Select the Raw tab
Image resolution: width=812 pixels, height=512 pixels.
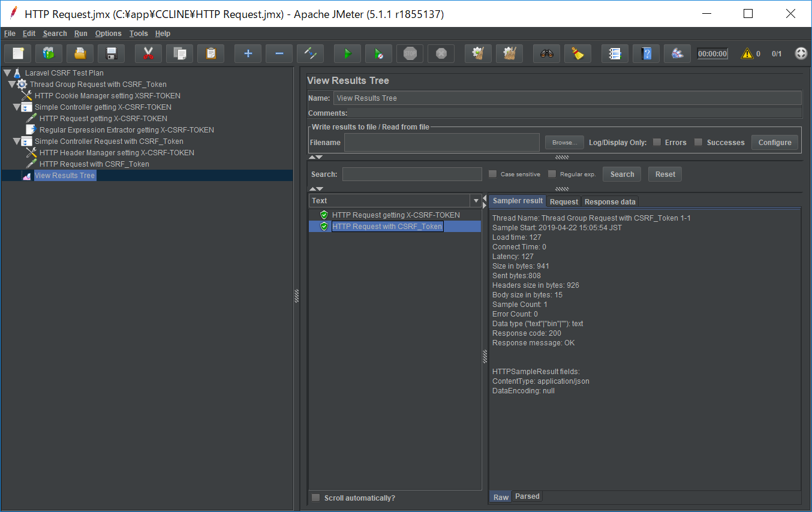pos(501,497)
